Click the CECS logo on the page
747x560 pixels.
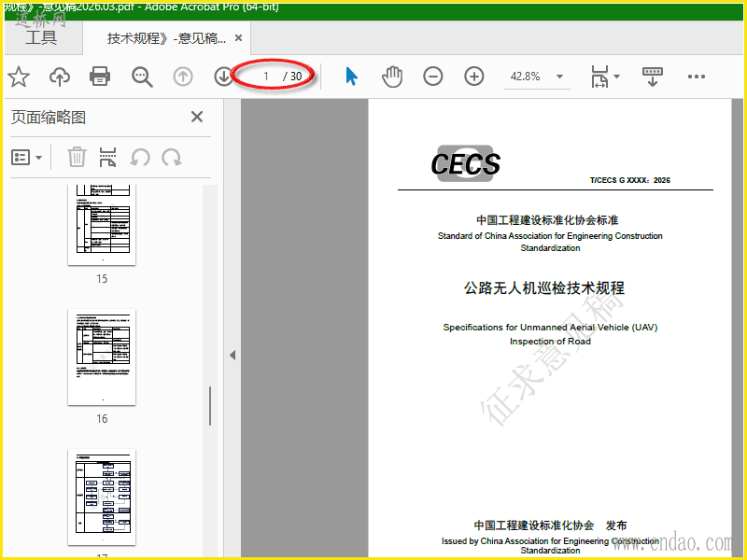click(465, 163)
